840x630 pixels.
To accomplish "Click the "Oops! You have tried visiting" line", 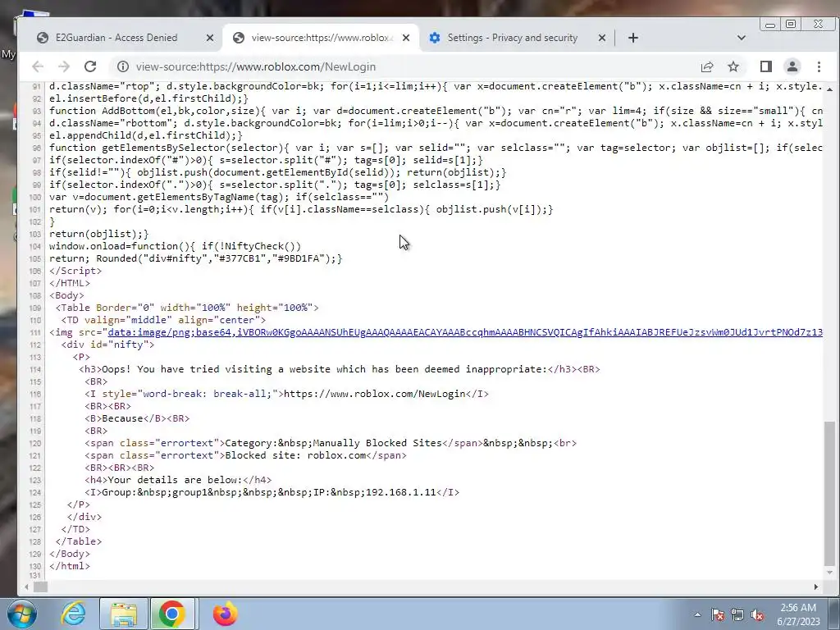I will tap(340, 369).
